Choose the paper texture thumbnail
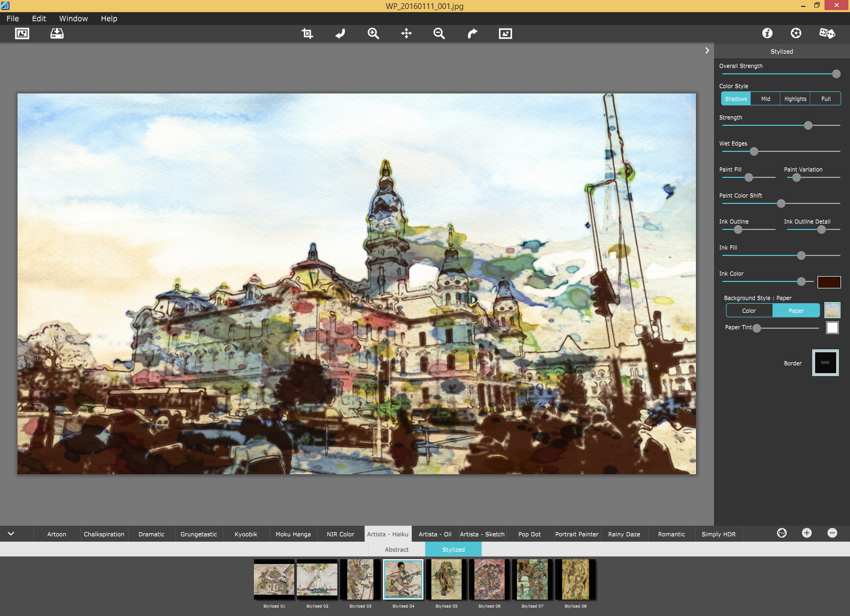Viewport: 850px width, 616px height. click(x=832, y=310)
